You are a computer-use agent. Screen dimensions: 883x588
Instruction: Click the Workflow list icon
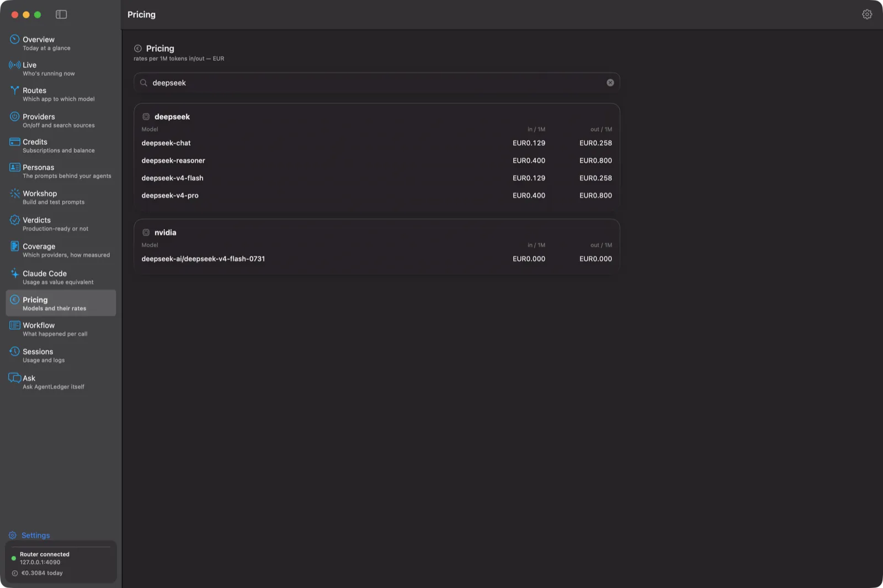(14, 325)
